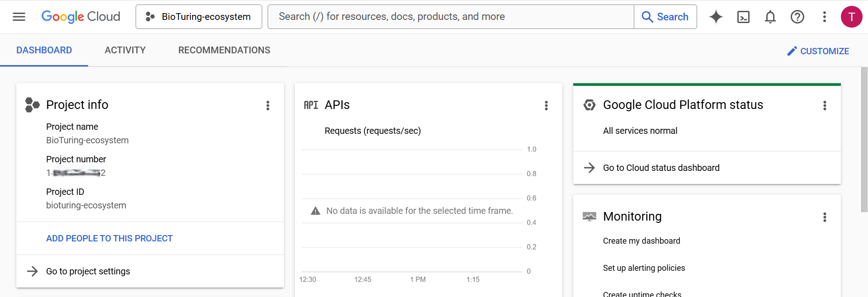This screenshot has height=297, width=868.
Task: Open the notifications bell
Action: pyautogui.click(x=770, y=17)
